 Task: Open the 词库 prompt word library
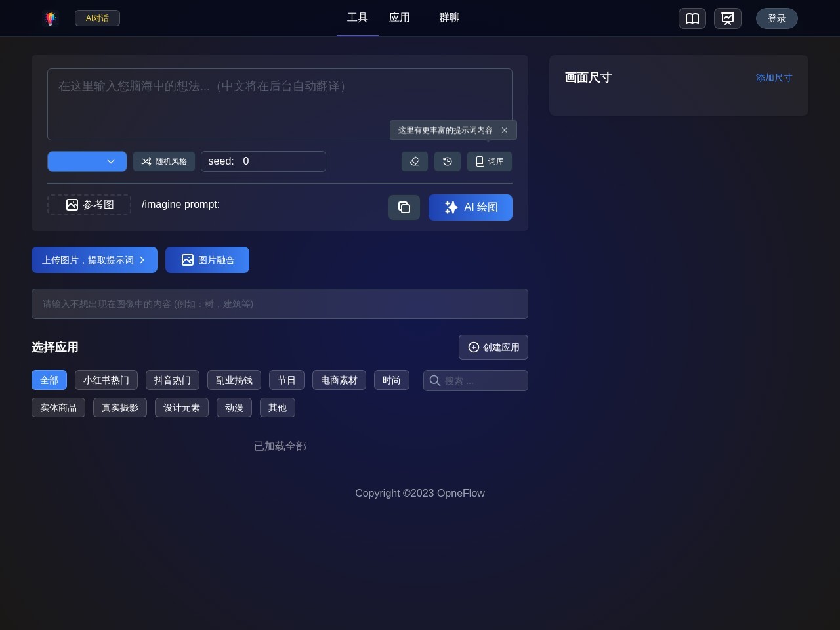tap(489, 161)
